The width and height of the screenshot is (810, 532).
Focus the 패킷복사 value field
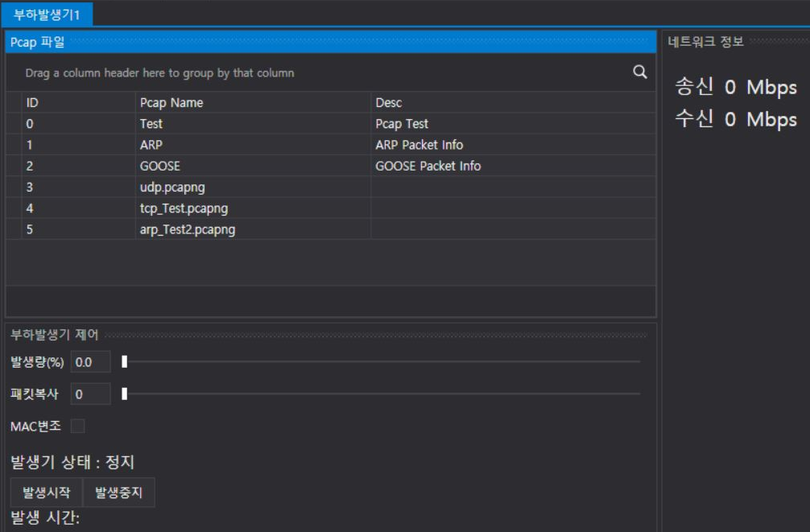tap(90, 394)
